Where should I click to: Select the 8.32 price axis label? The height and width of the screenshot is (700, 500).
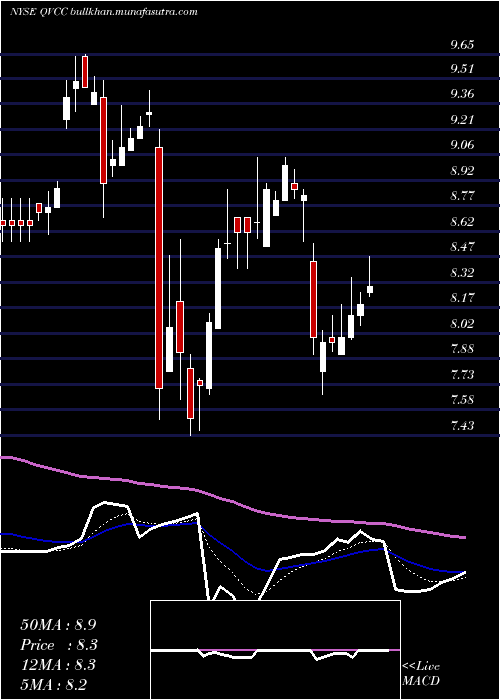pos(462,272)
